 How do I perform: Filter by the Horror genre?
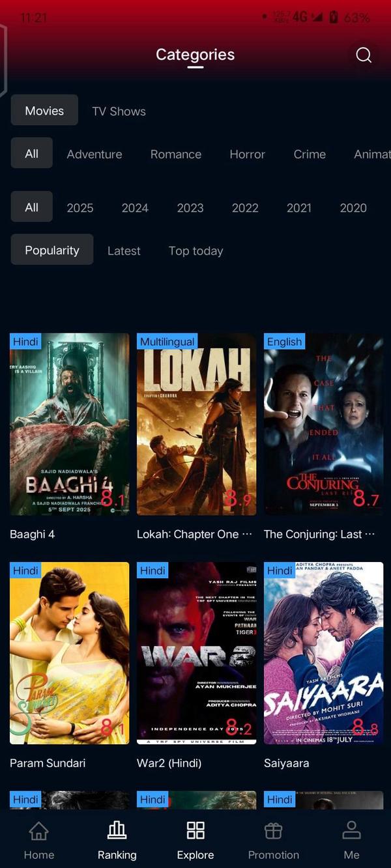[247, 154]
